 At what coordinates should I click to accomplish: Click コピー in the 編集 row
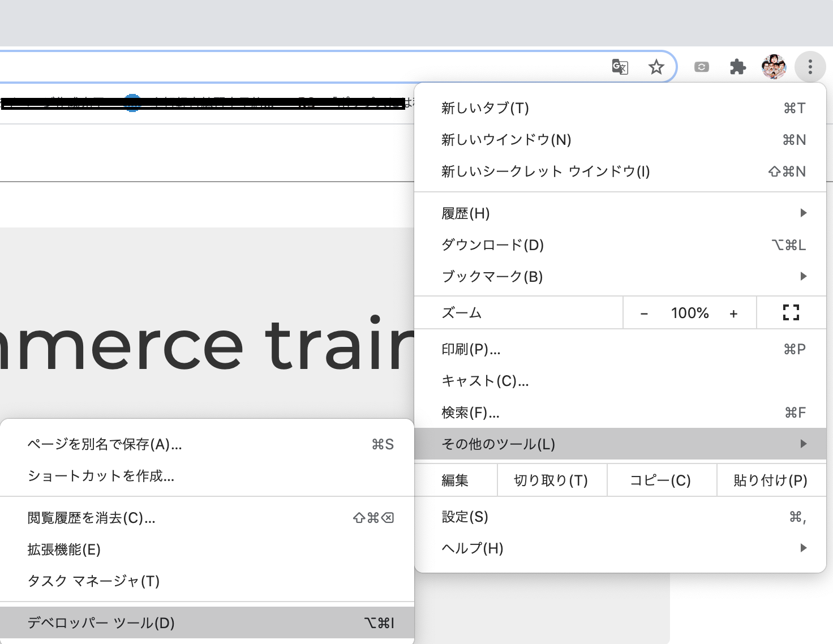tap(660, 480)
